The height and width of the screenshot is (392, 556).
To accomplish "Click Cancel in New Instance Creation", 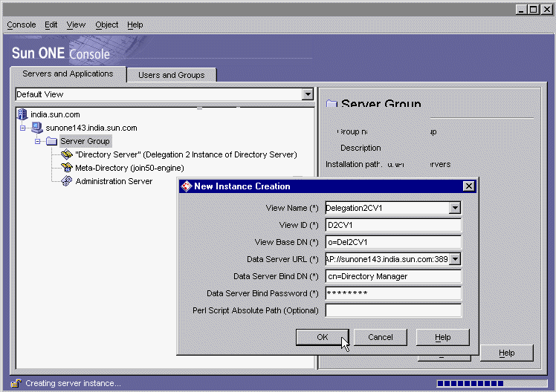I will (380, 337).
